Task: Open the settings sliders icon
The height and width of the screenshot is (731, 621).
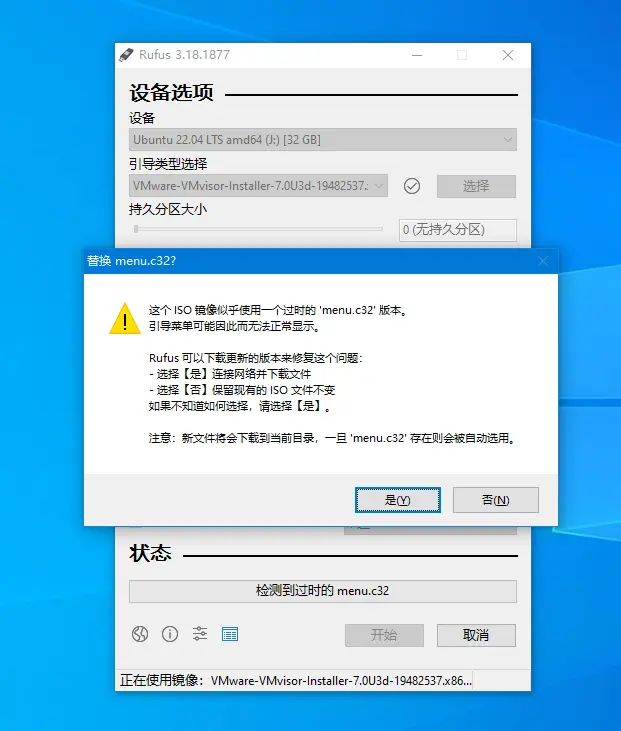Action: (x=200, y=634)
